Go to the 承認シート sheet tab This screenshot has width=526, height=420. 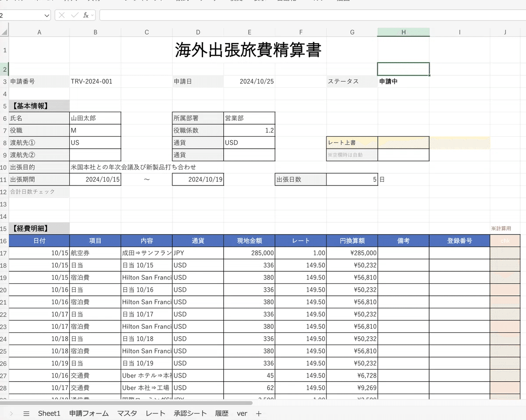click(x=190, y=413)
